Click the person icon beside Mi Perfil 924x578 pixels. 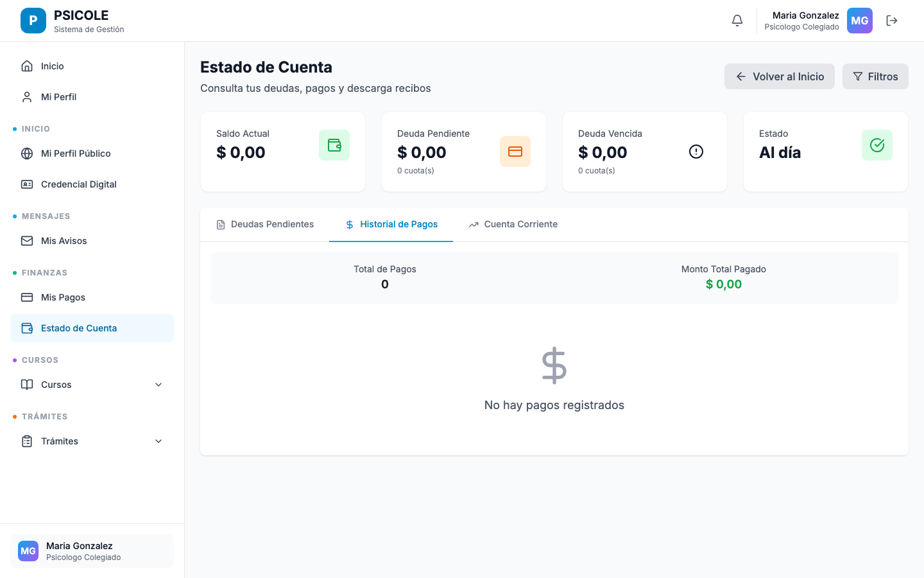point(27,97)
